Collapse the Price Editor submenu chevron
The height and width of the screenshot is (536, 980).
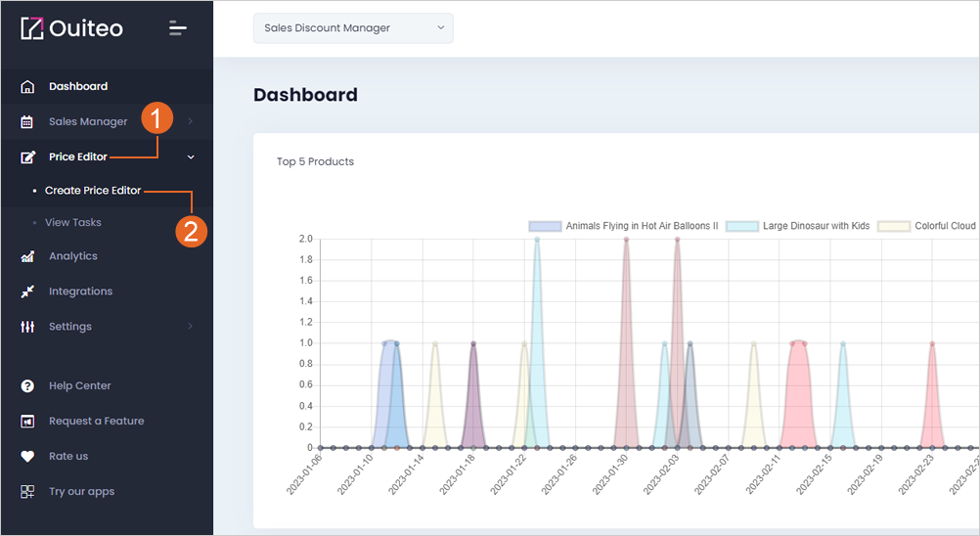pos(191,156)
